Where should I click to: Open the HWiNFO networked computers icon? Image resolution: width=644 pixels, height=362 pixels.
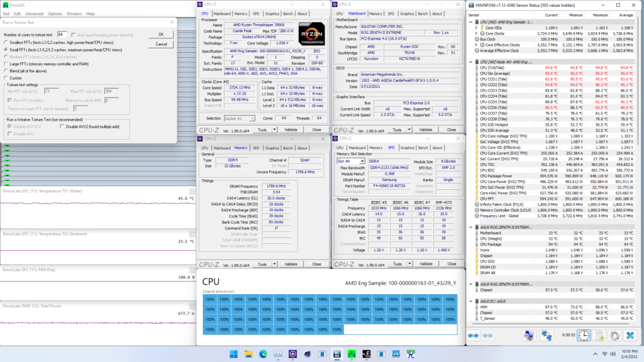[547, 336]
